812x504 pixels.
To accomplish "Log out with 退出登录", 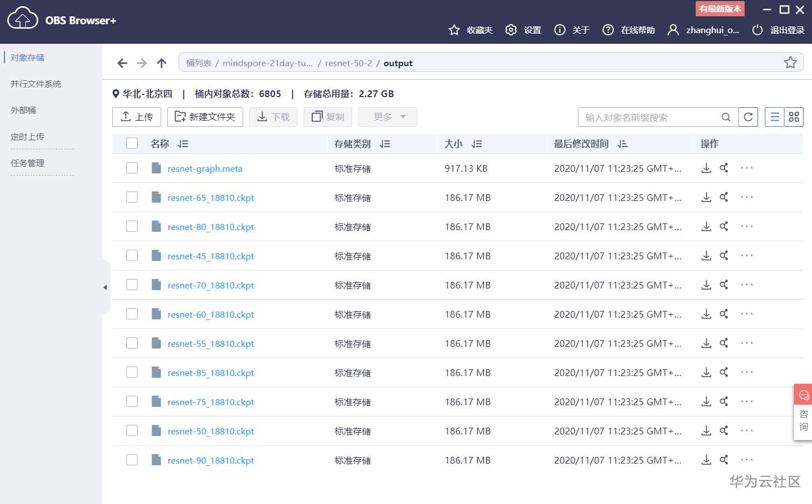I will coord(778,30).
